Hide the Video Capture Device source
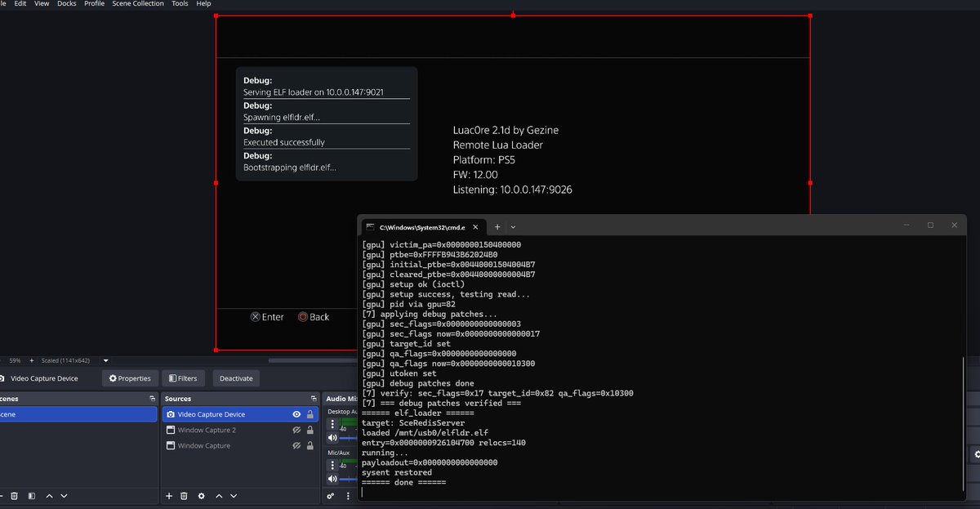The image size is (980, 509). pyautogui.click(x=297, y=414)
